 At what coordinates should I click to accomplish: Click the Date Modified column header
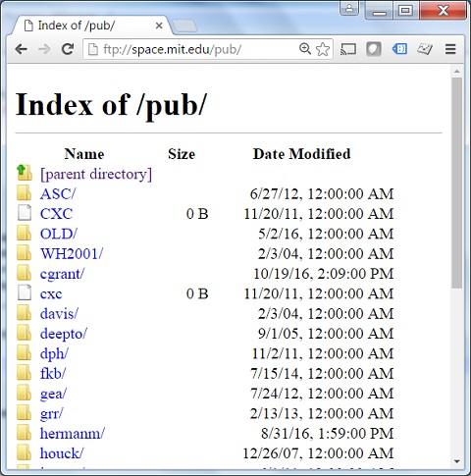coord(301,154)
